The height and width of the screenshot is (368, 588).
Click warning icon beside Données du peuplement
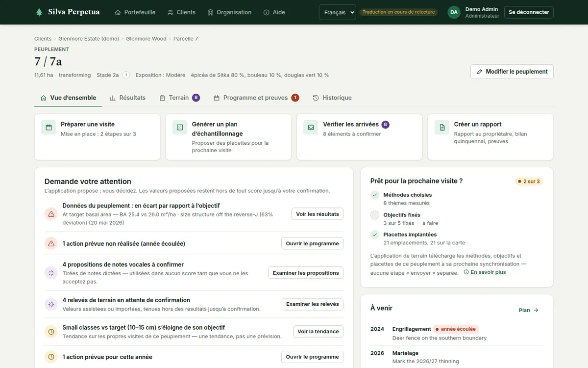click(51, 214)
